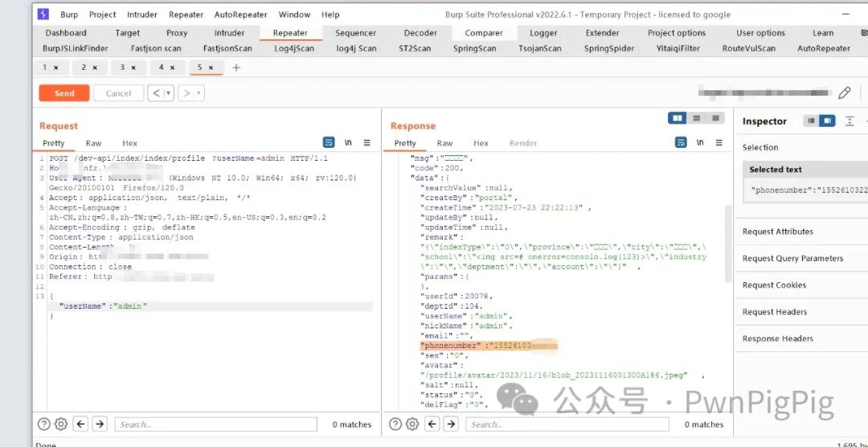
Task: Select Response Hex view
Action: pos(481,143)
